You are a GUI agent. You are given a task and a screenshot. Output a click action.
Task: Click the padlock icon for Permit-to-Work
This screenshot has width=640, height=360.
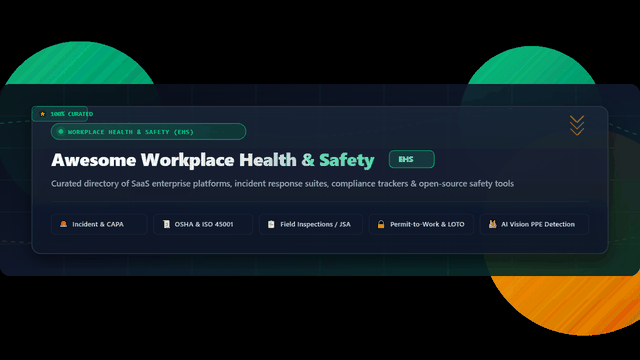381,224
